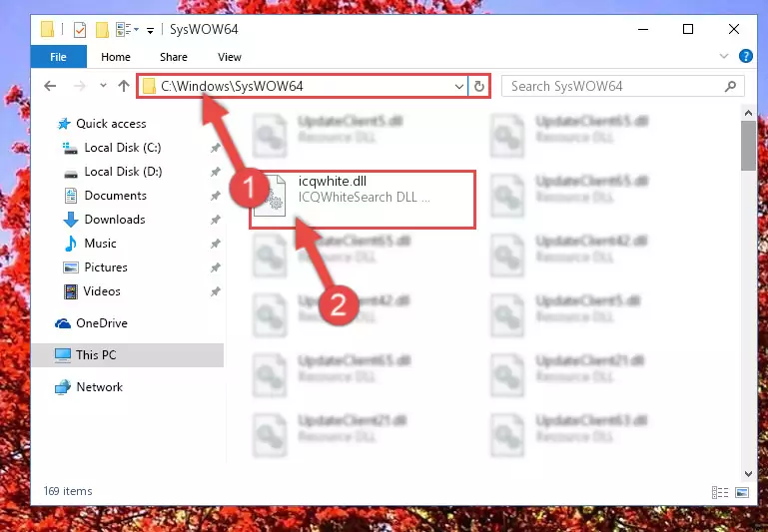Open Videos in sidebar
Screen dimensions: 768x532
tap(102, 291)
